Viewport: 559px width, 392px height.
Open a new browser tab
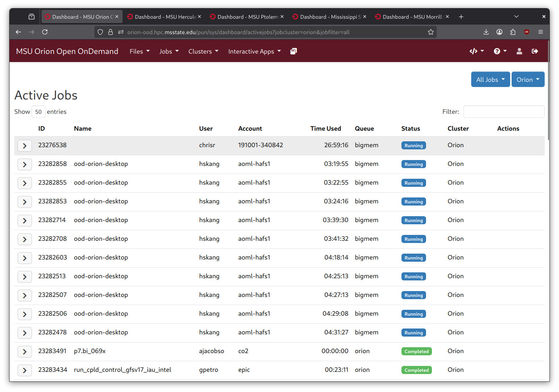tap(461, 17)
